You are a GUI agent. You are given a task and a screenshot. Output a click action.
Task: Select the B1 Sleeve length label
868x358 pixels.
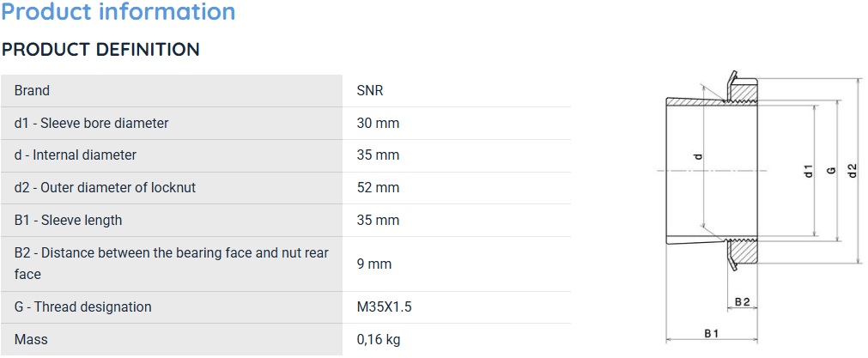click(x=68, y=220)
